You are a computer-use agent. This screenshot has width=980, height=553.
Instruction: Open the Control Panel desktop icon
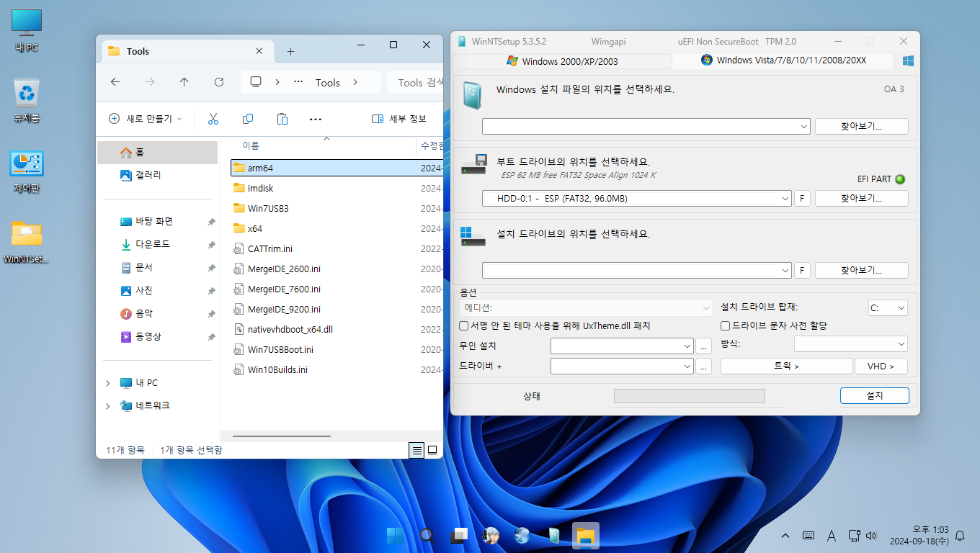(27, 171)
